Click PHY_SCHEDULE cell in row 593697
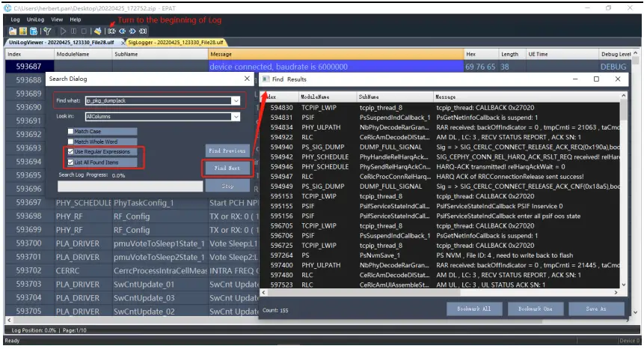This screenshot has height=349, width=644. [83, 203]
